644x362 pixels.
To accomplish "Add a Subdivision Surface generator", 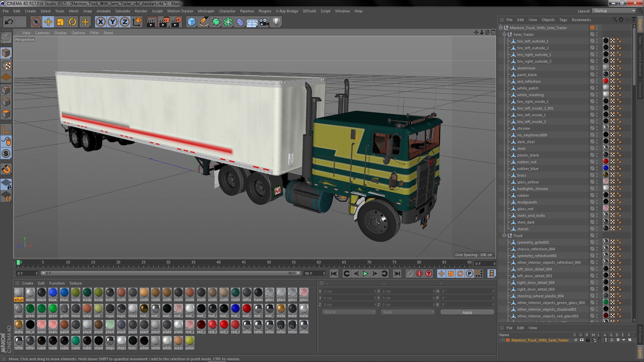I will pos(216,22).
